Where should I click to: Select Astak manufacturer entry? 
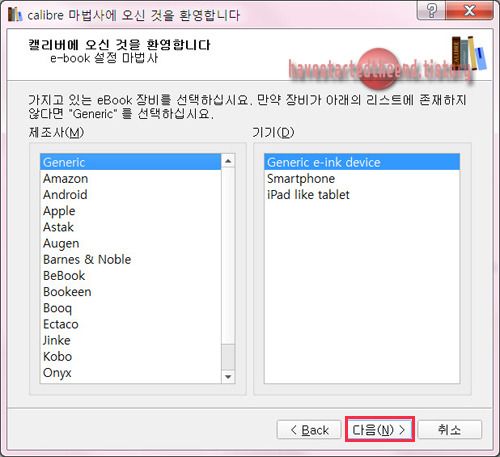coord(130,227)
